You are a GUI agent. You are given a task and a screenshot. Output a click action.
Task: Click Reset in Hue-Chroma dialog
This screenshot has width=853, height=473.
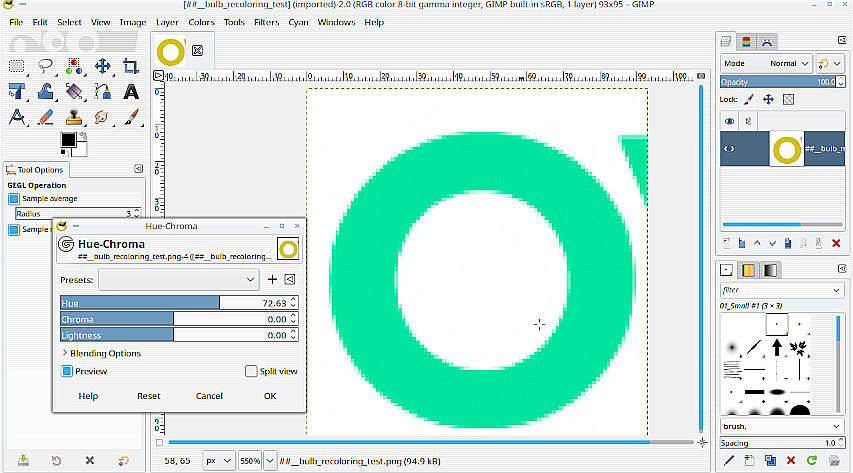(x=148, y=396)
